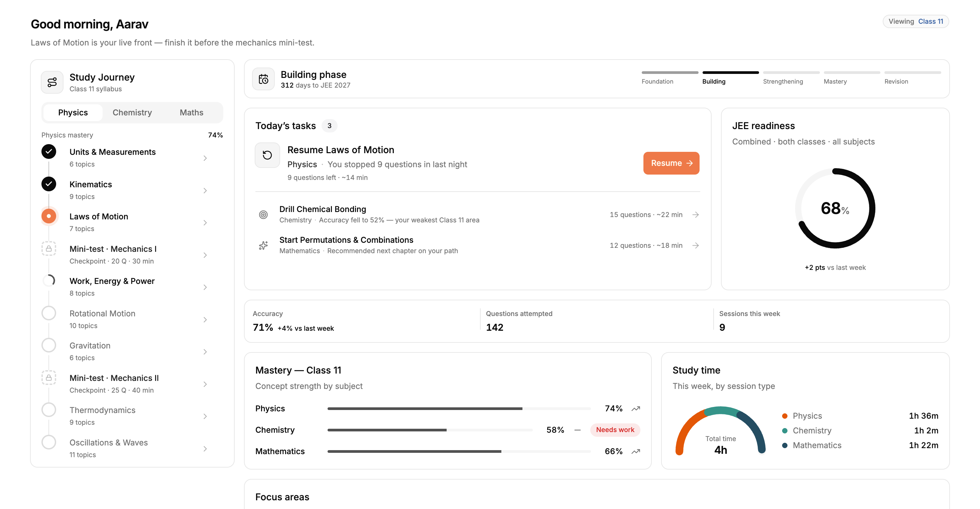The image size is (980, 509).
Task: Click the sparkle icon beside Start Permutations & Combinations
Action: coord(263,245)
